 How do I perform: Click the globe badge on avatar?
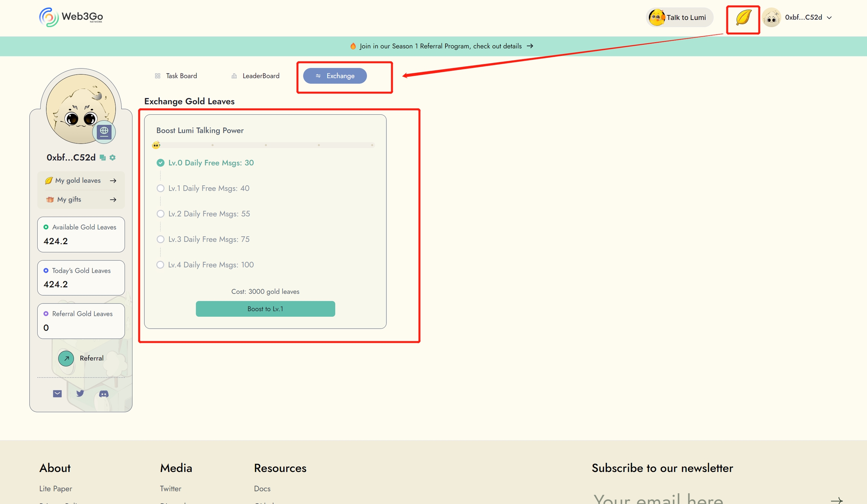(104, 132)
